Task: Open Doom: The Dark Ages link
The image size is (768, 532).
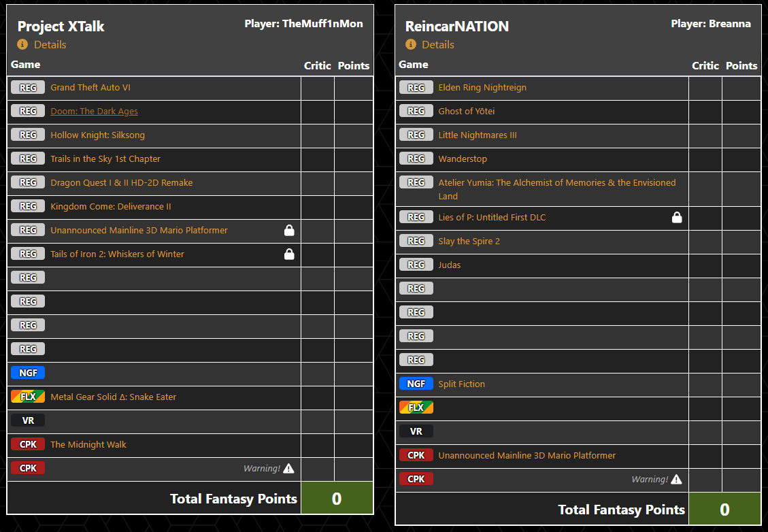Action: [94, 112]
